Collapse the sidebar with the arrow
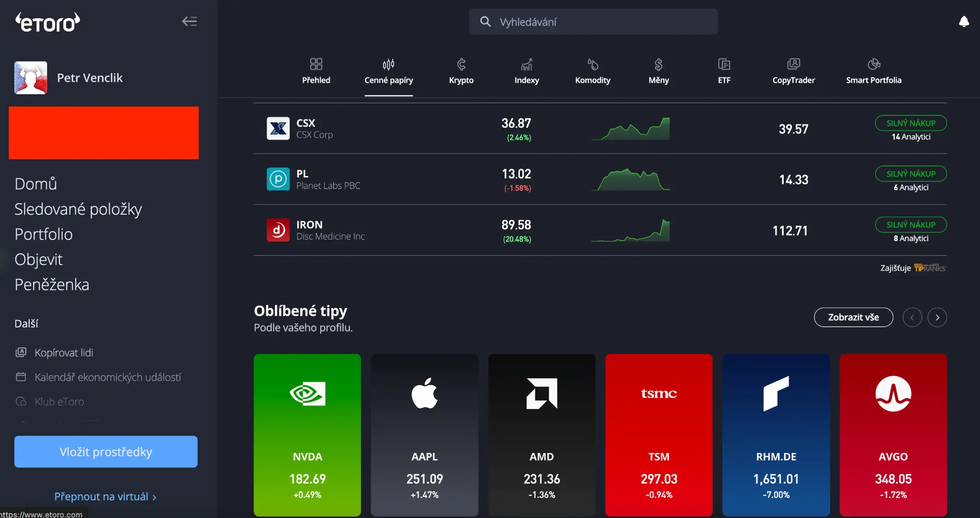The height and width of the screenshot is (518, 980). [x=189, y=21]
